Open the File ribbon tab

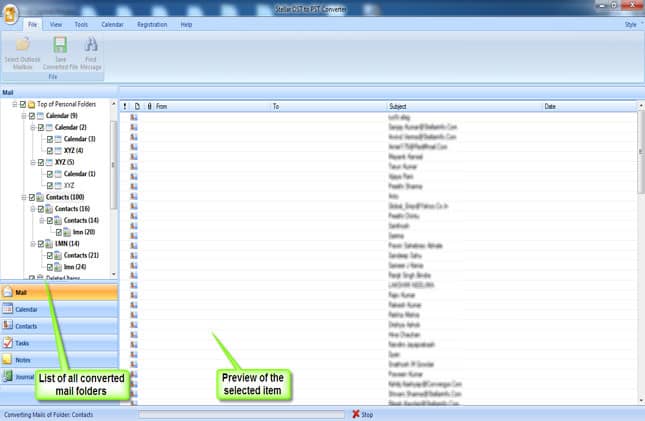pos(32,25)
